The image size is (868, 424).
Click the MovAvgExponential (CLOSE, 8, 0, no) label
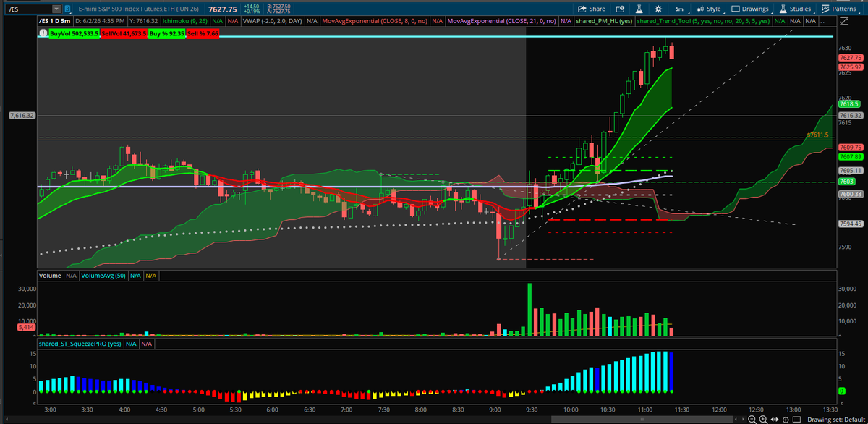coord(373,22)
